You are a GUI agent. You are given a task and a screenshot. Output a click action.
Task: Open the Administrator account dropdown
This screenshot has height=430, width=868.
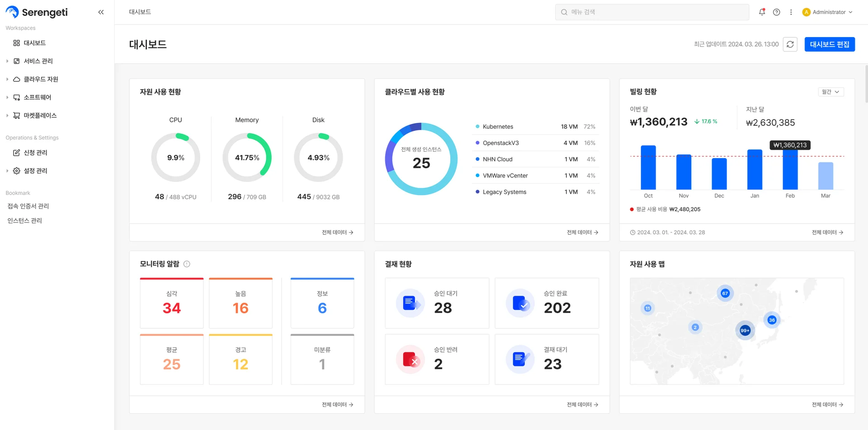coord(828,12)
